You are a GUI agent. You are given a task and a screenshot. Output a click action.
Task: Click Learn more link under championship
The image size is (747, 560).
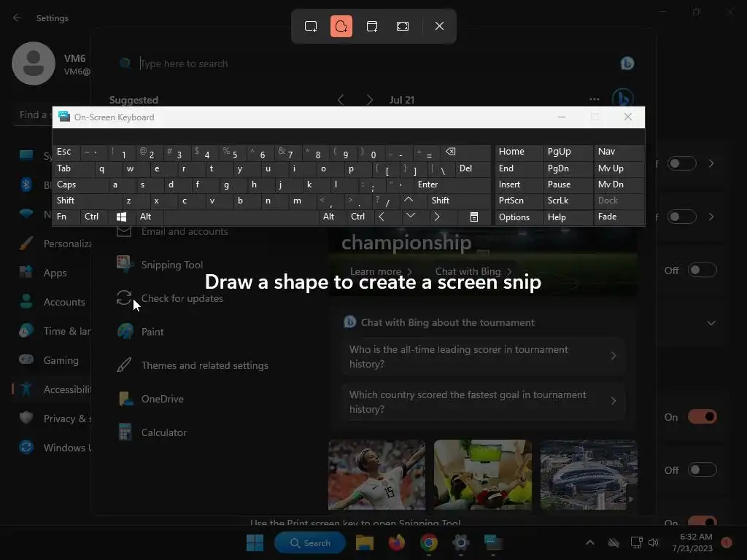click(x=381, y=271)
